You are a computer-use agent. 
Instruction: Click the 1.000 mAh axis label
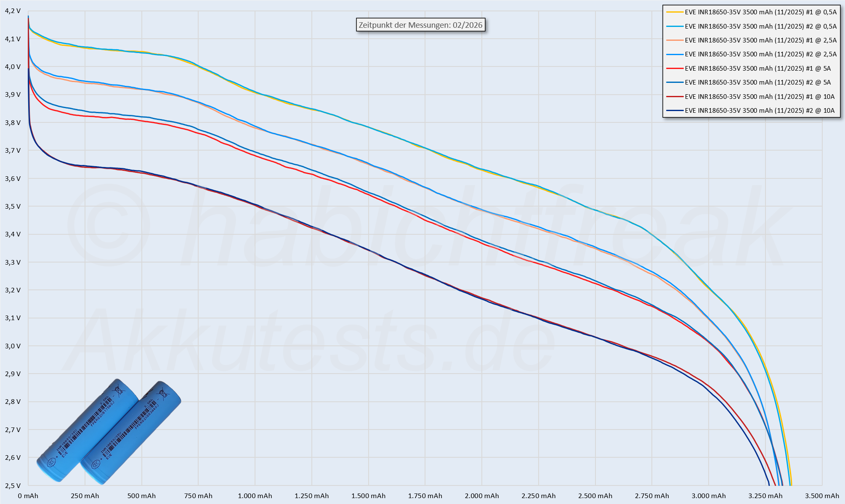(x=255, y=496)
